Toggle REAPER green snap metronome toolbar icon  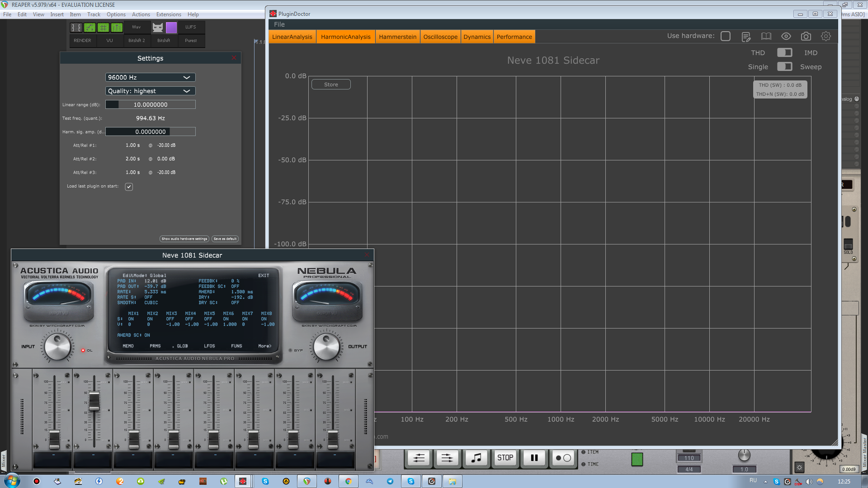117,28
